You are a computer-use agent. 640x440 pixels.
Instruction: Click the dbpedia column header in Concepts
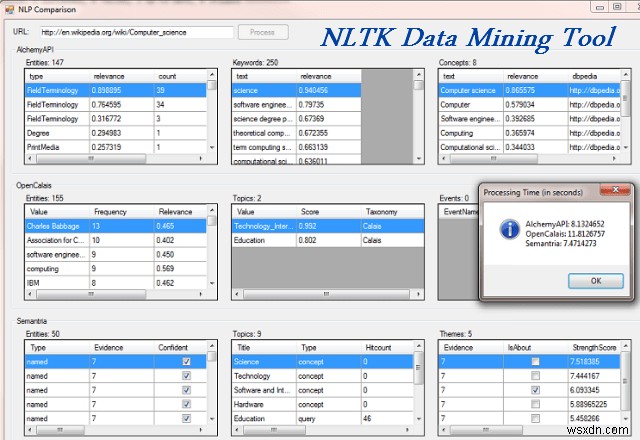pyautogui.click(x=594, y=76)
